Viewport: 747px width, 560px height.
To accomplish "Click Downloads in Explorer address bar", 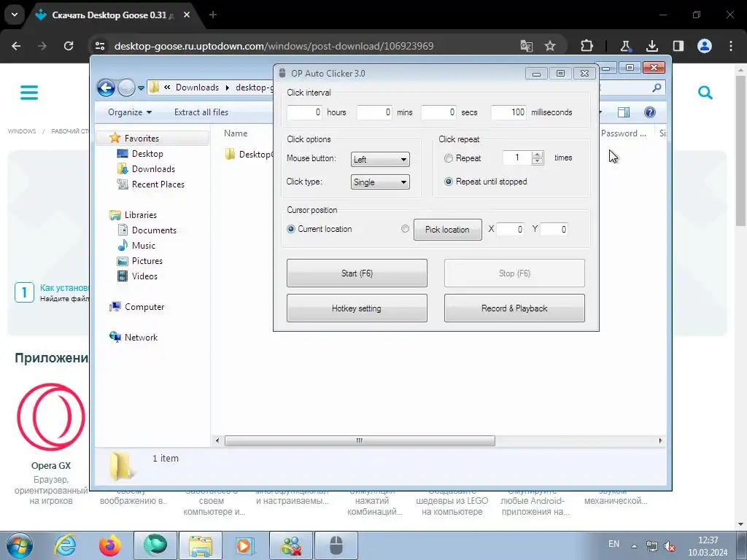I will pyautogui.click(x=197, y=87).
